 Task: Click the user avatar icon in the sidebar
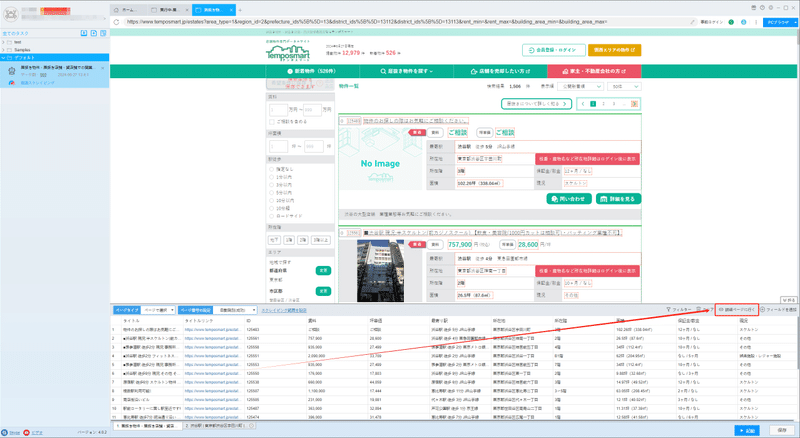click(x=10, y=14)
